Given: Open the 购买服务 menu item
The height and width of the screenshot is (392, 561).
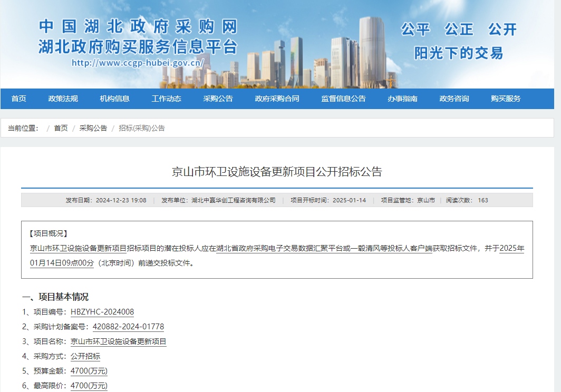Looking at the screenshot, I should click(506, 99).
